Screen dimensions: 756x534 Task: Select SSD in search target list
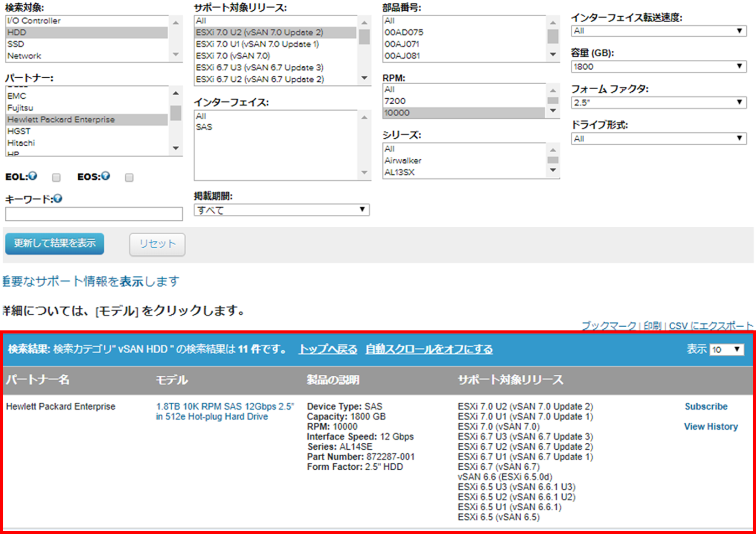click(87, 44)
